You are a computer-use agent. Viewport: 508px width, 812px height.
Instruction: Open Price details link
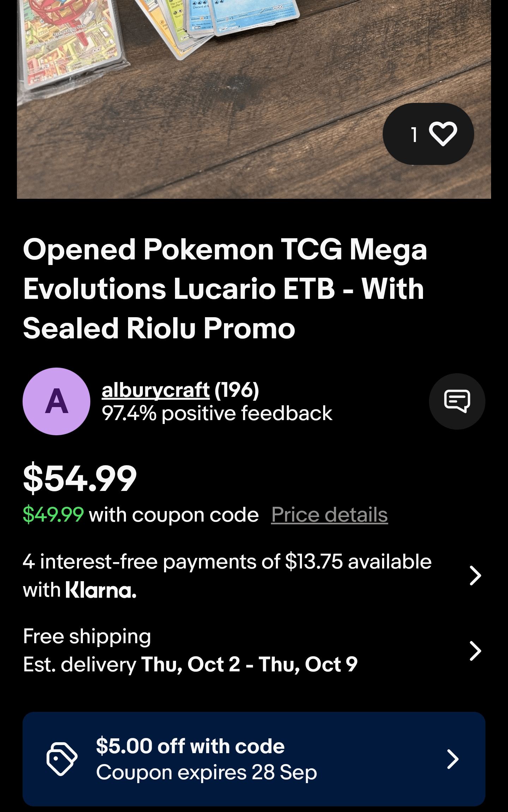[329, 515]
